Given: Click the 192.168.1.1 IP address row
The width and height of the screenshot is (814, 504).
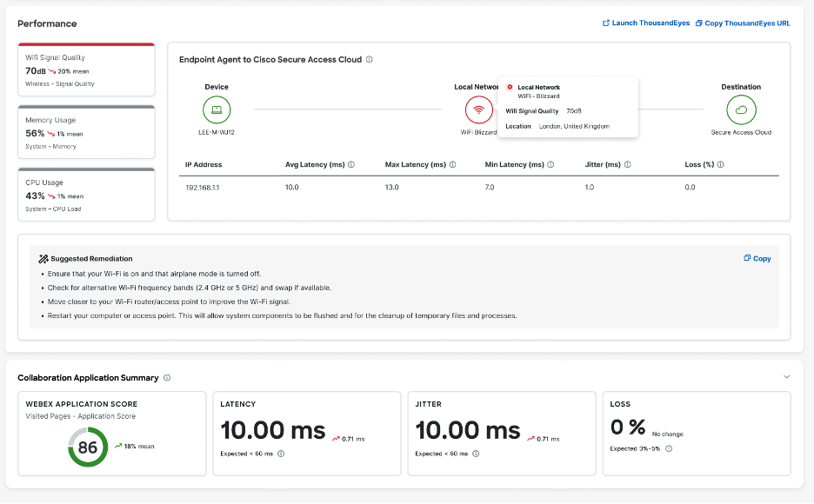Looking at the screenshot, I should pyautogui.click(x=203, y=187).
